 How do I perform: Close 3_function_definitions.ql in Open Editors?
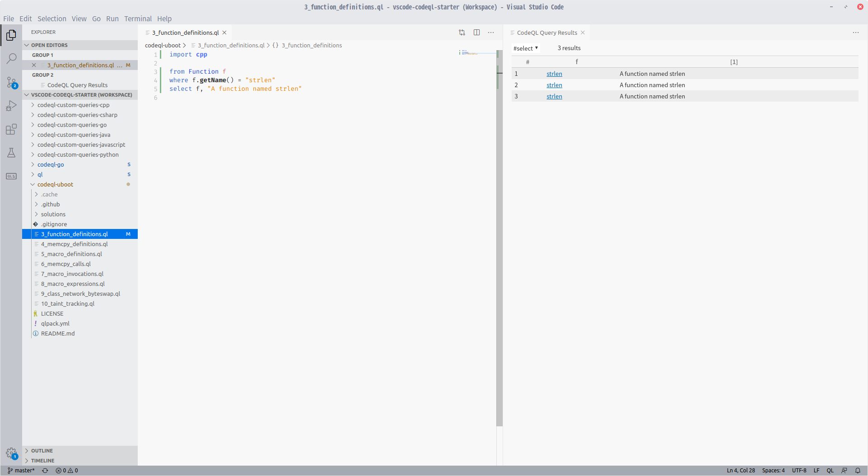[x=34, y=65]
